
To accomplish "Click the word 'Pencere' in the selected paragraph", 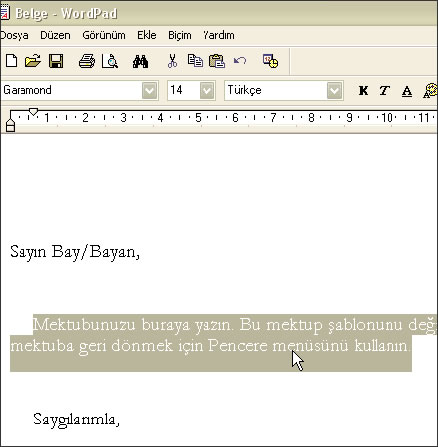I will pos(238,346).
